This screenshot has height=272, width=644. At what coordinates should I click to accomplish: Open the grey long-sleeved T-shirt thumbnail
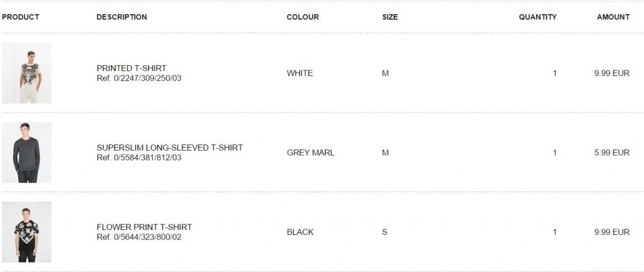[27, 152]
